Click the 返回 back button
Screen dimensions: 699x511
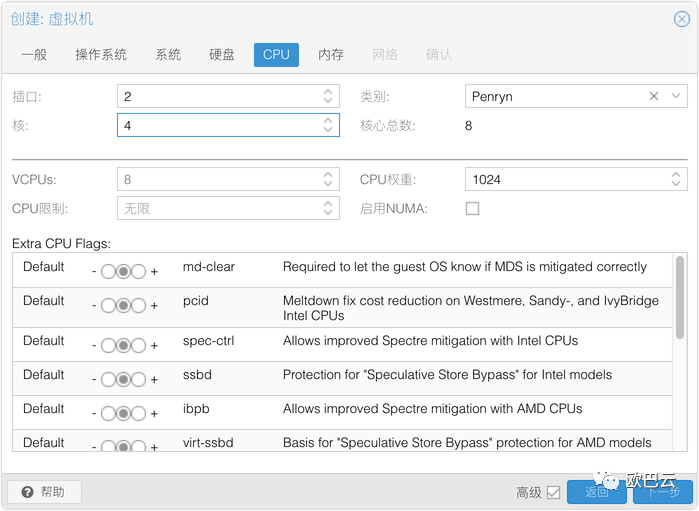(597, 492)
